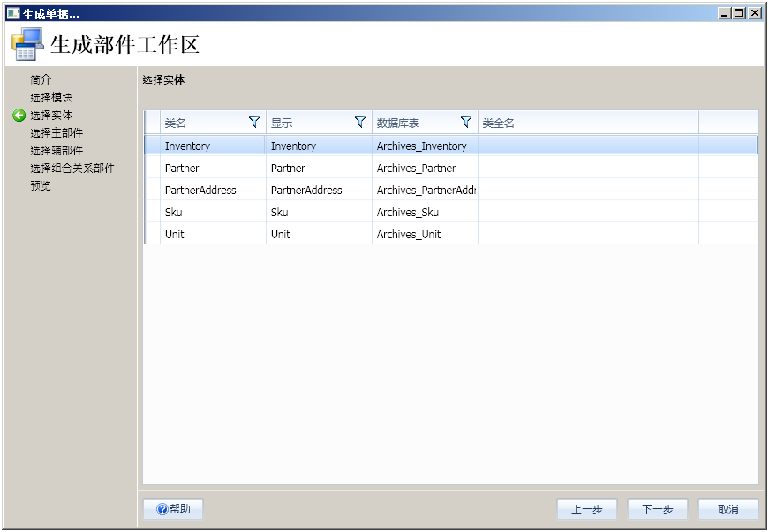This screenshot has height=532, width=769.
Task: Click the truncated Archives_PartnerAddr table cell
Action: coord(425,190)
